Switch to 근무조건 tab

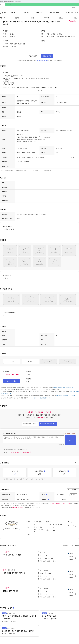[x=17, y=18]
